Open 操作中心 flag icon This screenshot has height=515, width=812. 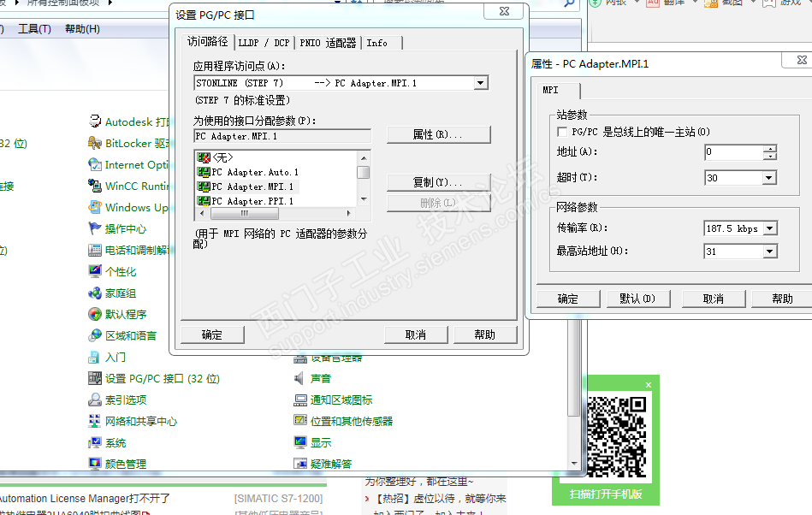[95, 228]
